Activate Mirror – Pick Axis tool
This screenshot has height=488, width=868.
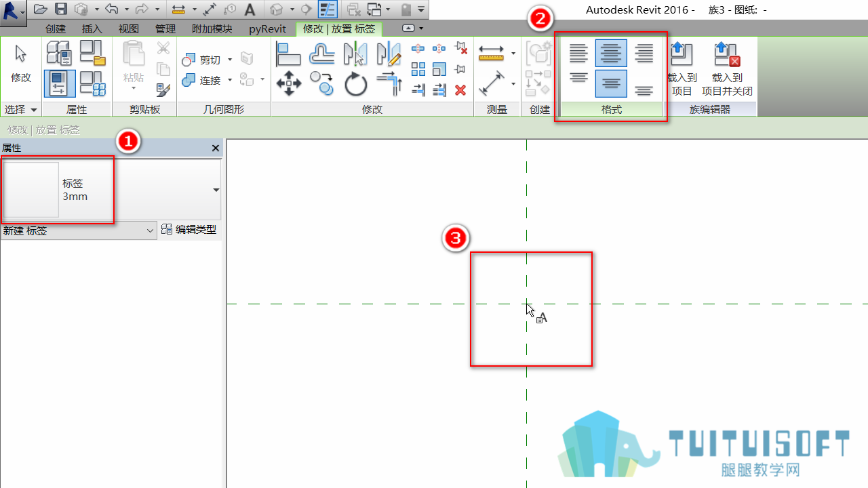(355, 54)
